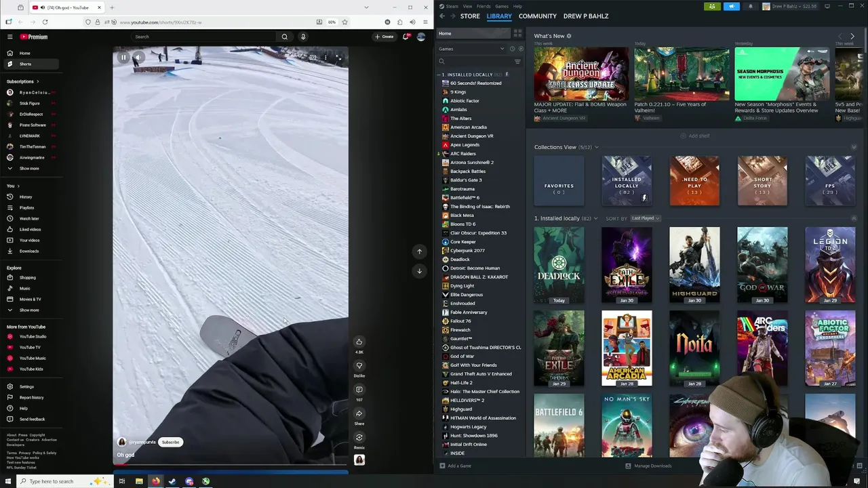This screenshot has height=488, width=868.
Task: Open the What's New settings gear
Action: coord(569,36)
